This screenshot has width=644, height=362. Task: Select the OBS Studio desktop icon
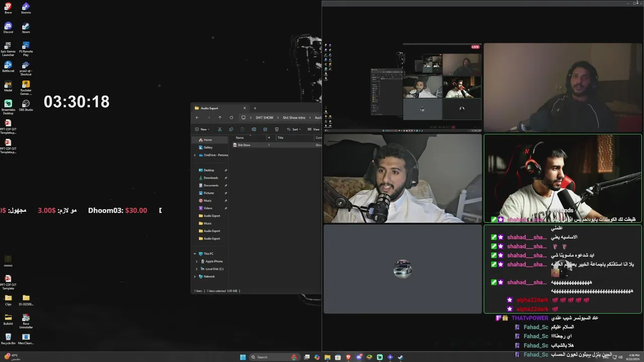[26, 106]
